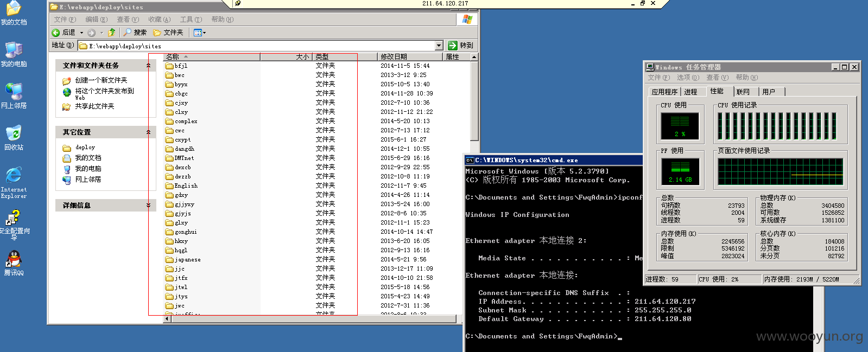868x352 pixels.
Task: Select the complex folder icon
Action: pyautogui.click(x=169, y=121)
